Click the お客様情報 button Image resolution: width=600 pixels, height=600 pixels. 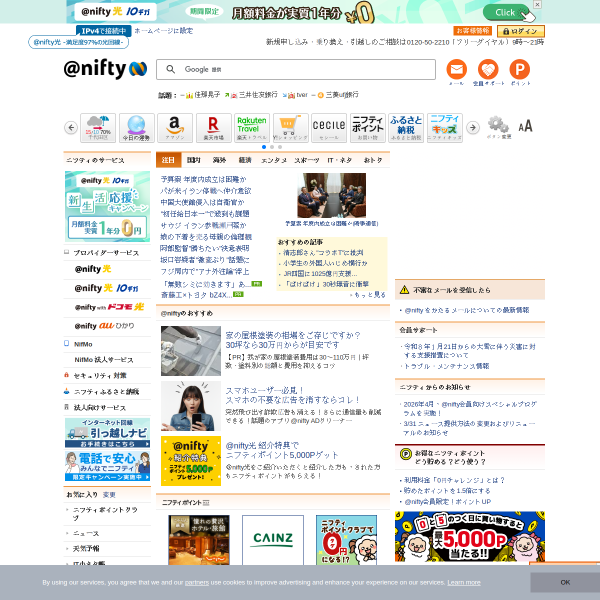click(x=473, y=31)
